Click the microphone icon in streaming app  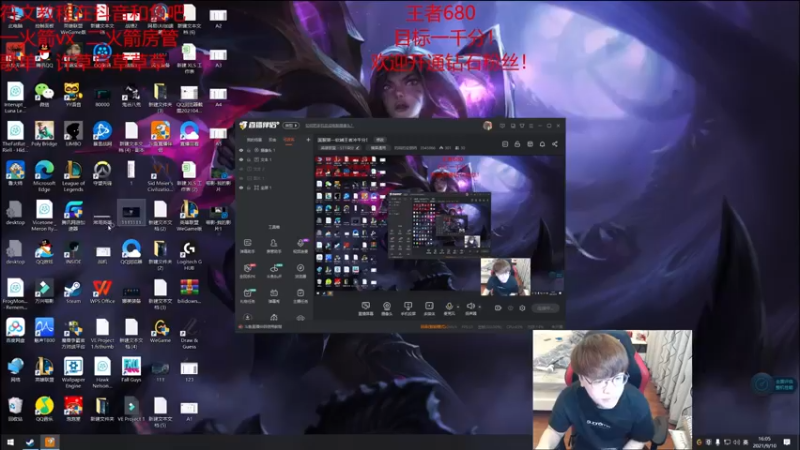tap(449, 308)
